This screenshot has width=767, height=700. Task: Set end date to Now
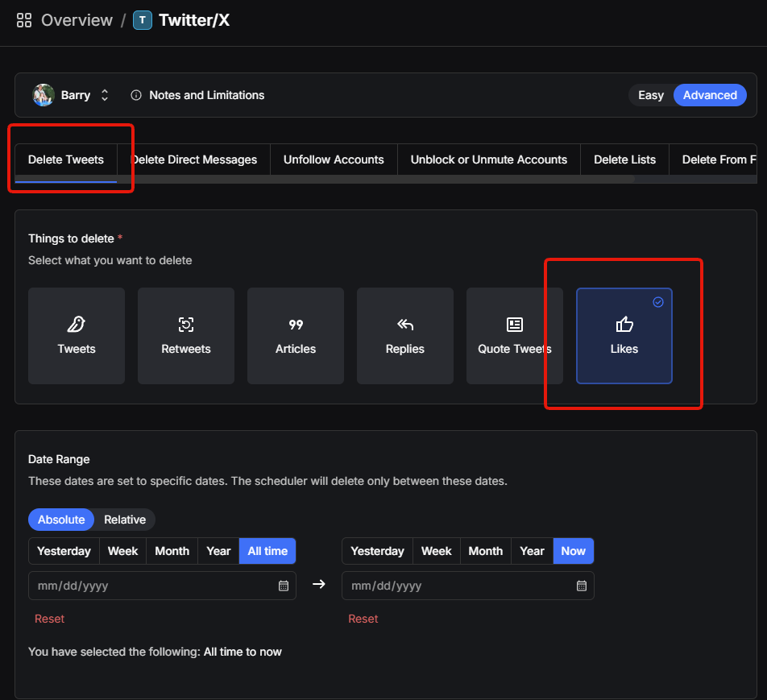pos(574,551)
